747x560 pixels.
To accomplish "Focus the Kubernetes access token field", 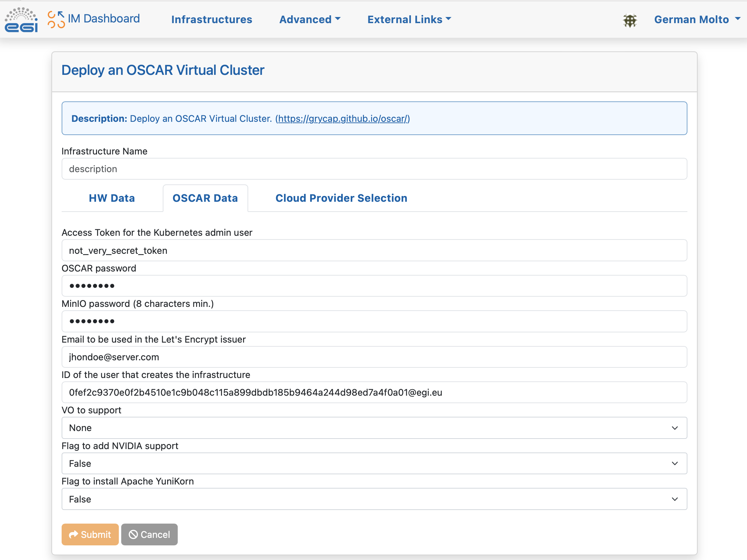I will point(374,250).
